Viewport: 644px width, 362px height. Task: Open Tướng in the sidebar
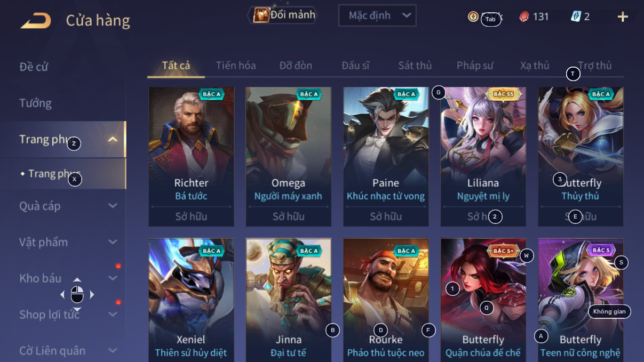point(36,103)
